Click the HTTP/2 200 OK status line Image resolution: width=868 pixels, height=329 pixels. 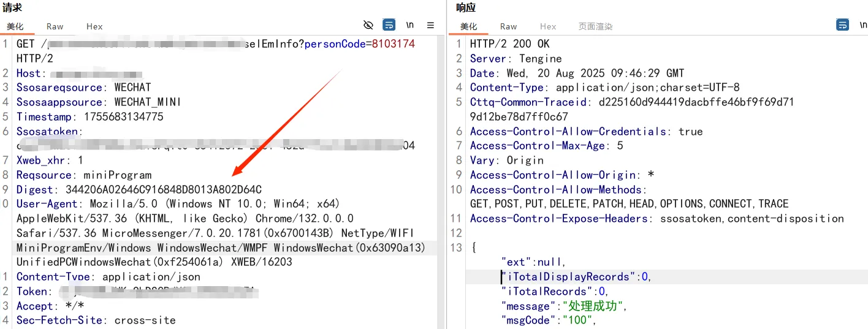point(509,44)
